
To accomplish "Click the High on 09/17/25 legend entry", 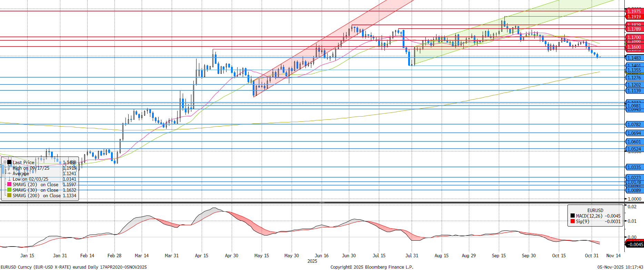I will click(x=31, y=168).
